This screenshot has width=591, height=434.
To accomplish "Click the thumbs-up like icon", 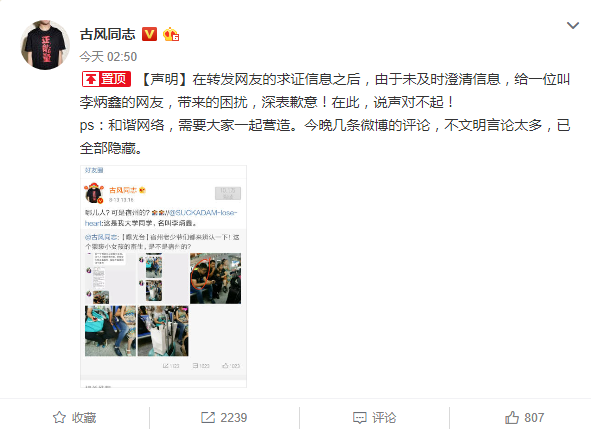I will pos(512,417).
